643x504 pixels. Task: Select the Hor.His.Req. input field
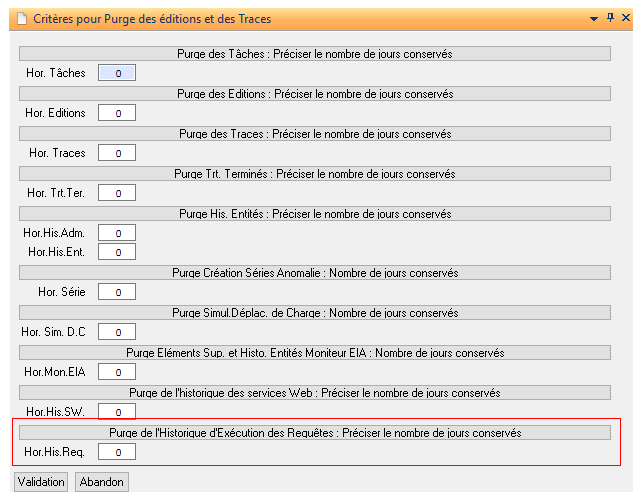point(117,452)
